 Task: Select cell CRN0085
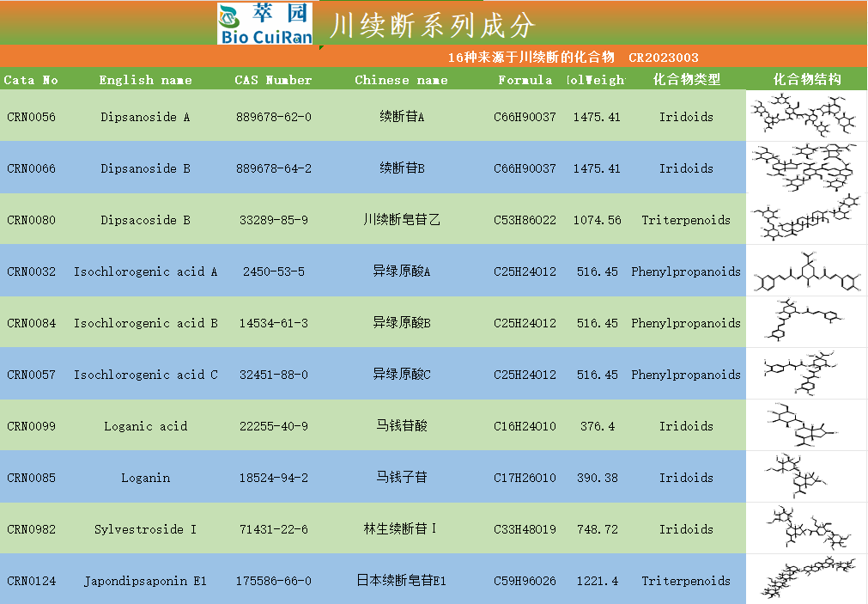[32, 478]
